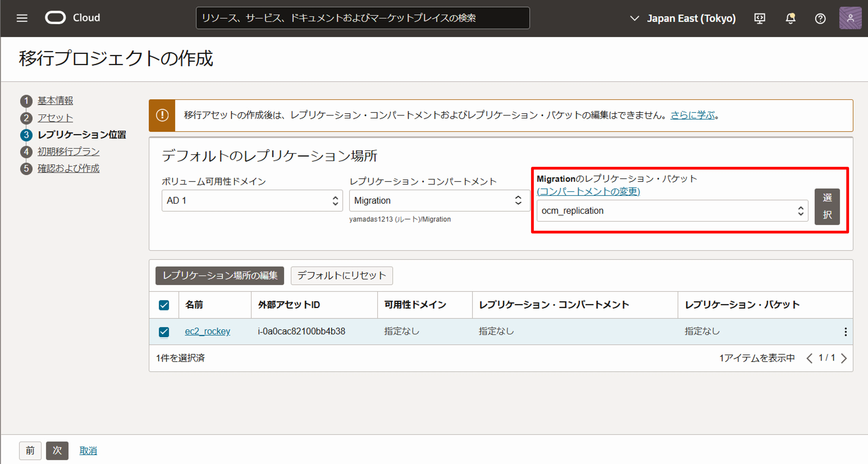
Task: Click the 次 next button
Action: point(57,451)
